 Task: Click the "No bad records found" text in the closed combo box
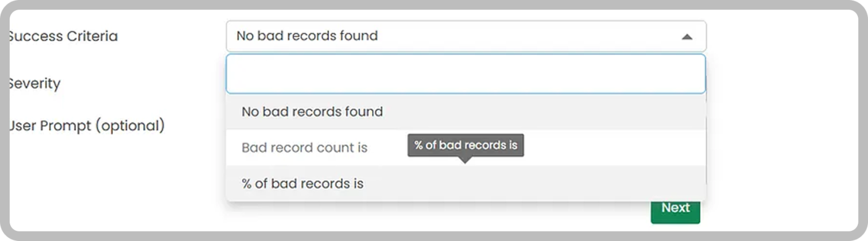click(307, 36)
